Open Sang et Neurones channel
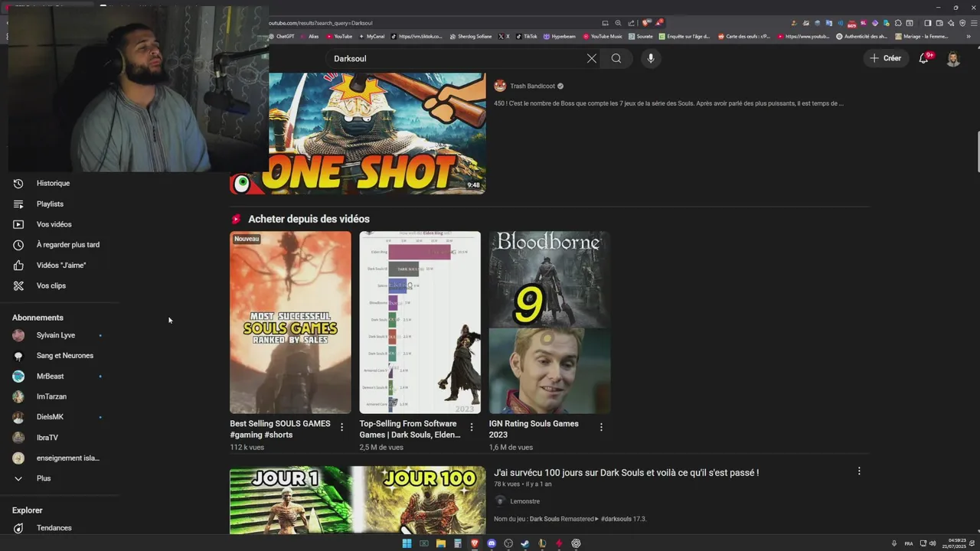Viewport: 980px width, 551px height. pyautogui.click(x=65, y=356)
